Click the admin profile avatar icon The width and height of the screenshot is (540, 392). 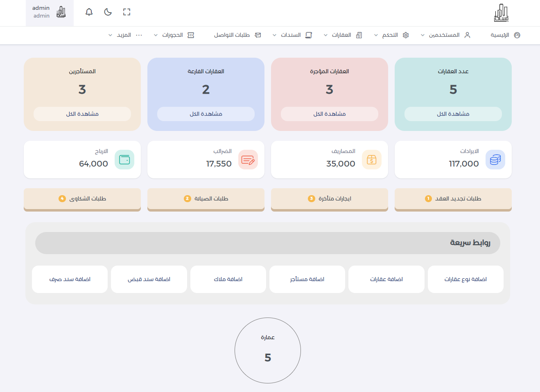[61, 12]
